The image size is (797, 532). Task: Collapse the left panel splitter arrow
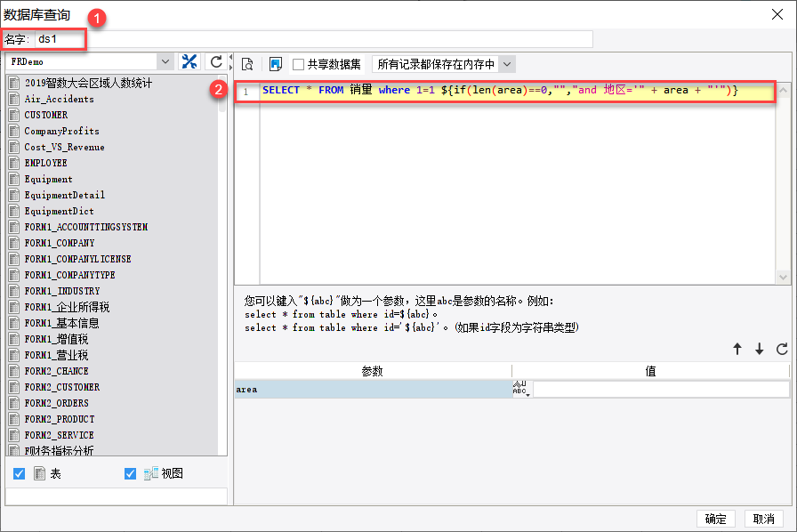[x=230, y=56]
